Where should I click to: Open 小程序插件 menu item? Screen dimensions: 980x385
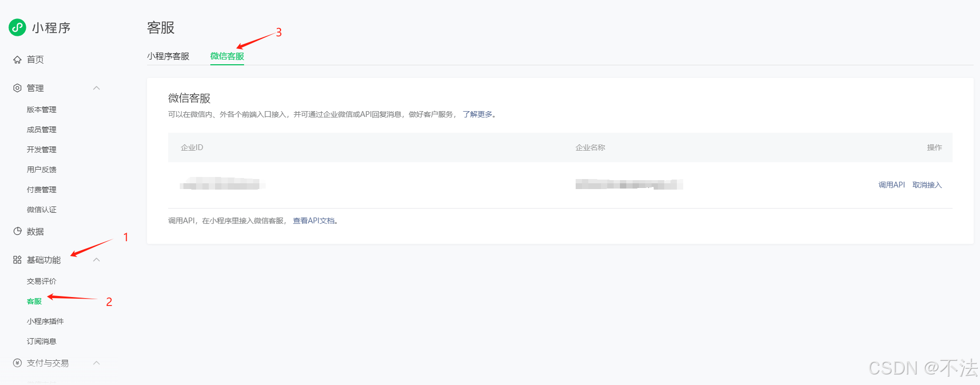tap(45, 321)
